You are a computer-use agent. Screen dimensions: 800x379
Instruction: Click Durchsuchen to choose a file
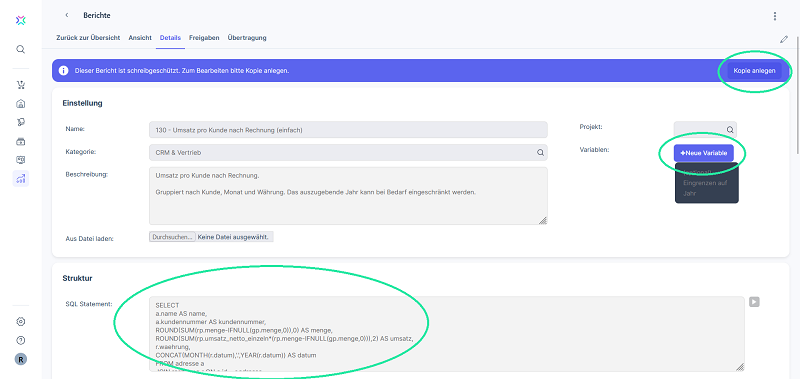click(x=172, y=237)
